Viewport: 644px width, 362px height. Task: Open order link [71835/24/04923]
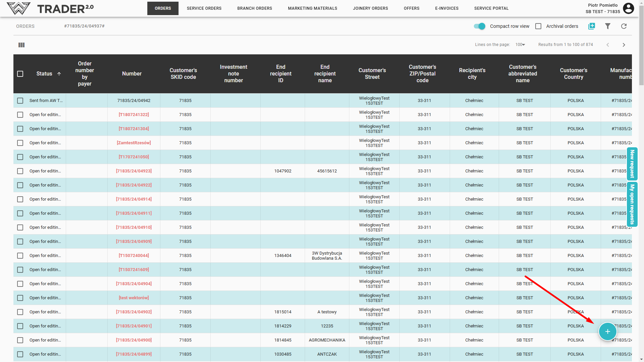click(134, 171)
